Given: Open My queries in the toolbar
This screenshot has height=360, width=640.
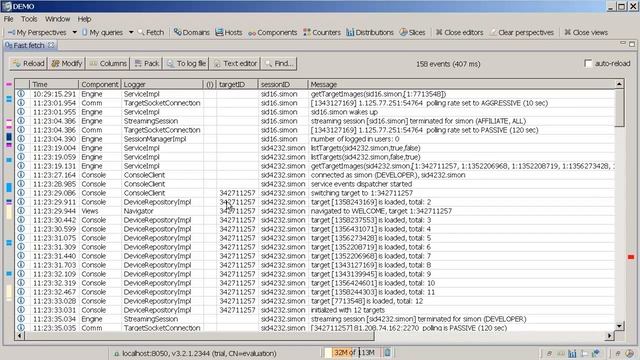Looking at the screenshot, I should pyautogui.click(x=102, y=32).
